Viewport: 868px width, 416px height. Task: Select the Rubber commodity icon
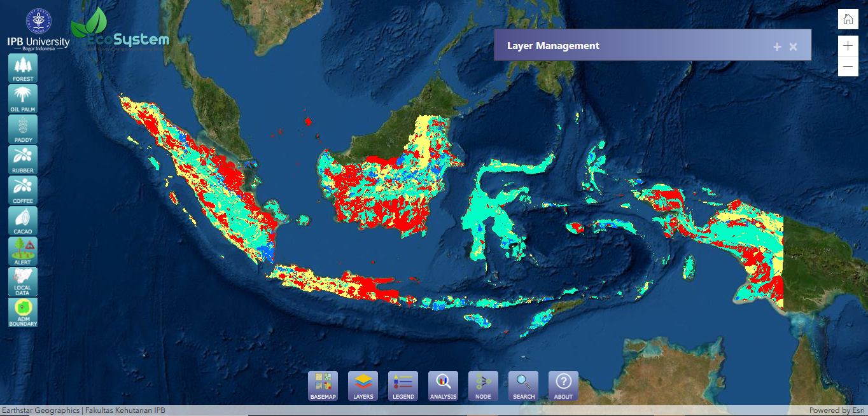(x=22, y=160)
